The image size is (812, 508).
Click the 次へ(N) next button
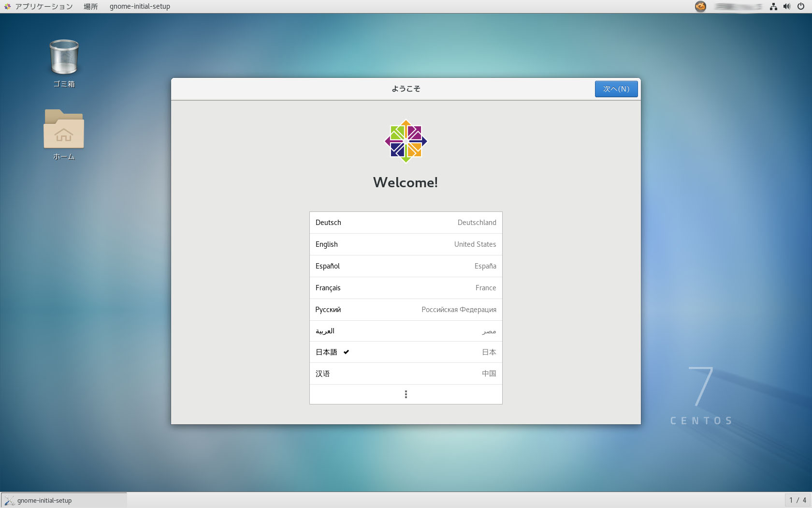click(x=616, y=89)
